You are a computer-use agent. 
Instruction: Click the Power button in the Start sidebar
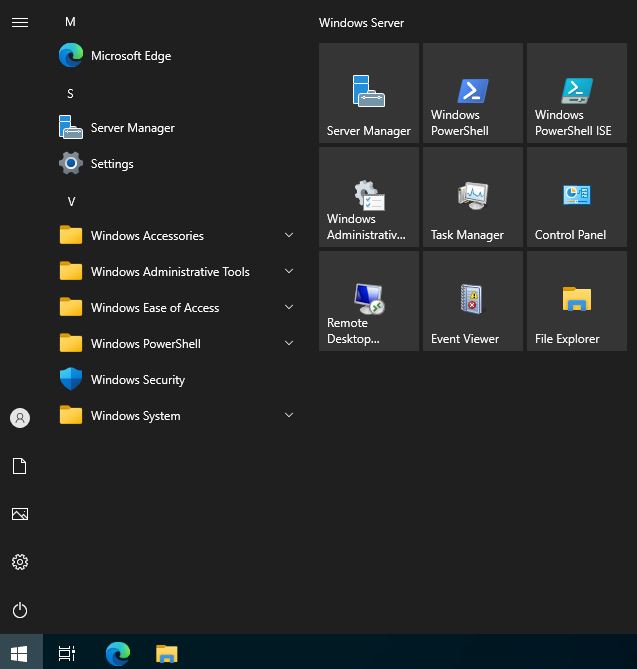(x=20, y=611)
